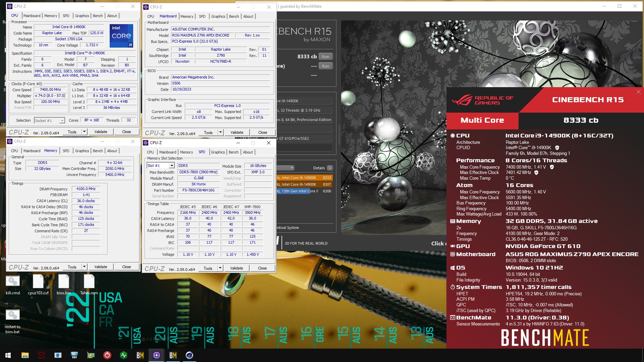The width and height of the screenshot is (644, 362).
Task: Click the verified shield next to 7400.00 MHz, 1.41 V
Action: 552,167
